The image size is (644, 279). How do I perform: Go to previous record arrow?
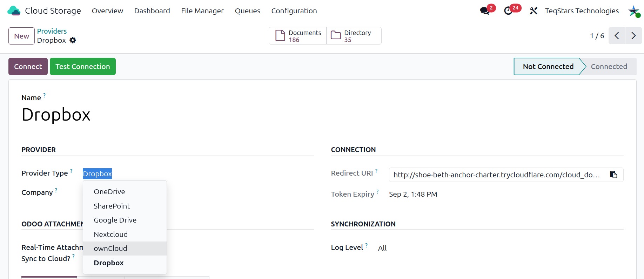[617, 36]
